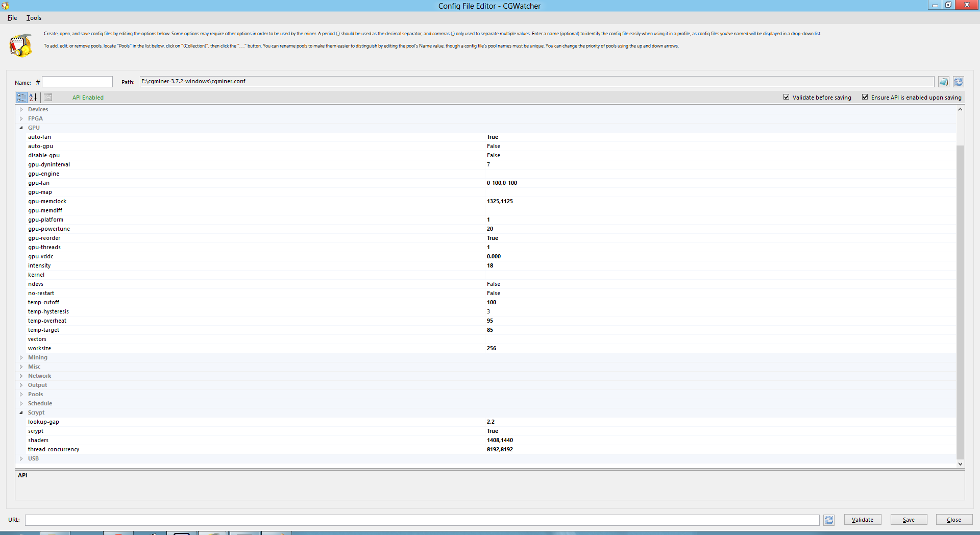The image size is (980, 535).
Task: Reload the config file from Path
Action: pyautogui.click(x=959, y=82)
